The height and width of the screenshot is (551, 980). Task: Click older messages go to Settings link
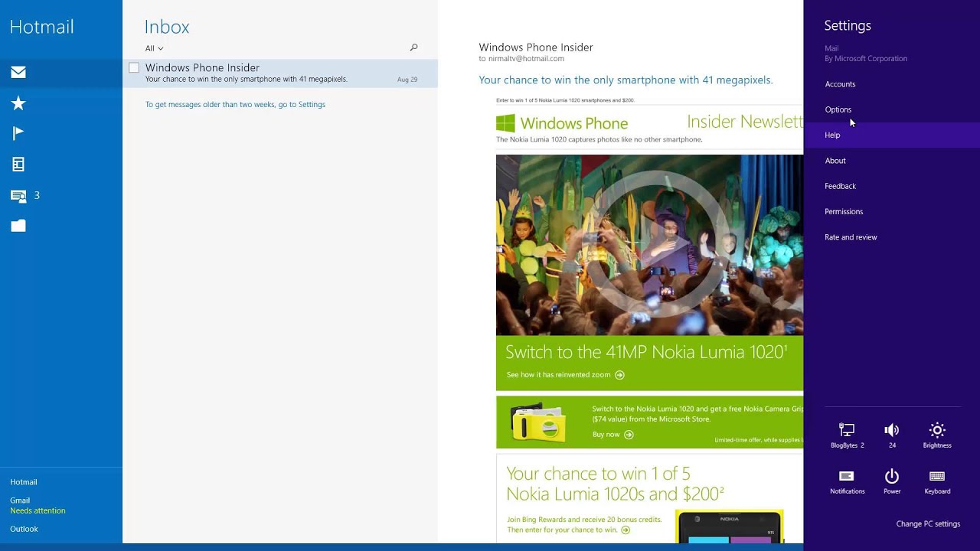click(235, 104)
